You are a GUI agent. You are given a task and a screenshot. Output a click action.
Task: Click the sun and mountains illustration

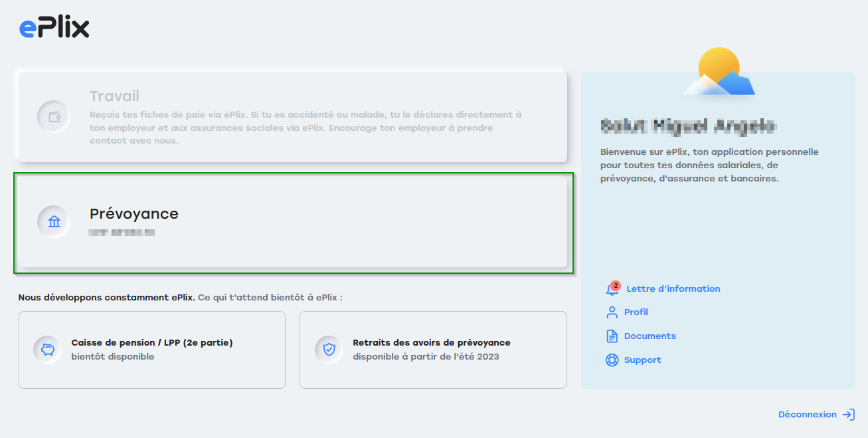(719, 72)
